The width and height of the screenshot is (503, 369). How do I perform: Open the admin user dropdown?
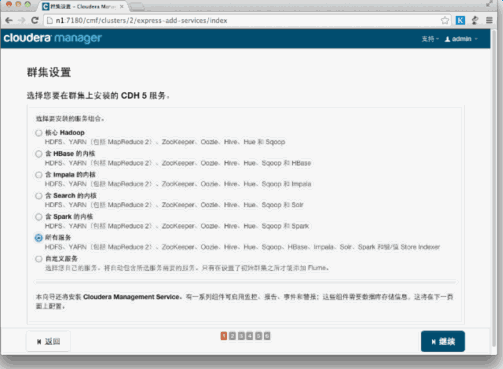coord(461,39)
